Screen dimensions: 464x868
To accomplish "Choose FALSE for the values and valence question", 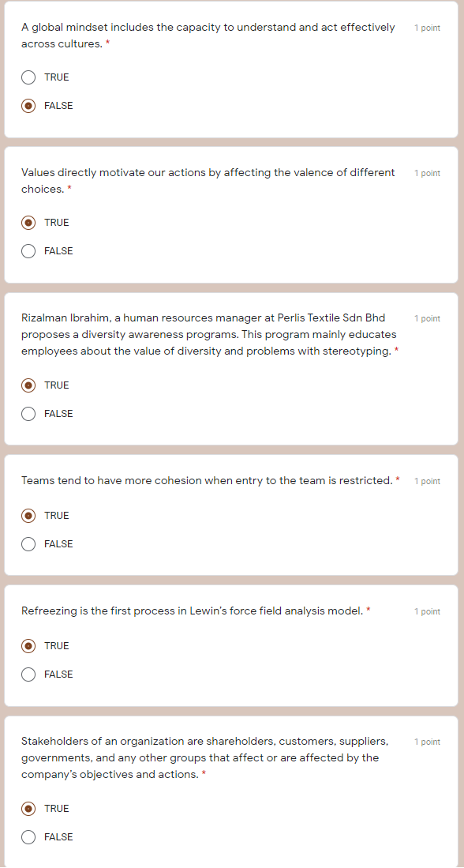I will [28, 250].
